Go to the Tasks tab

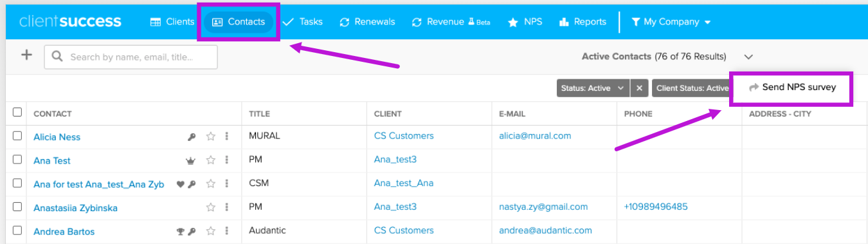click(302, 22)
